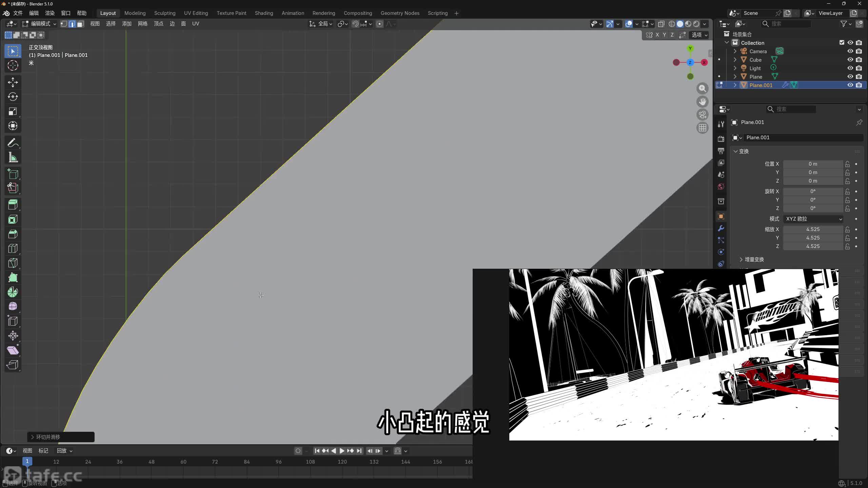Open the 网格 menu in viewport header
Image resolution: width=868 pixels, height=488 pixels.
pos(142,24)
